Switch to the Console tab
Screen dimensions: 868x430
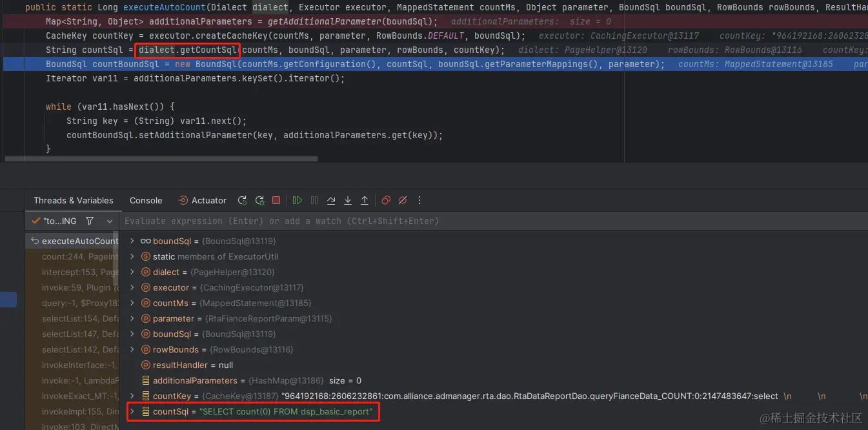coord(145,200)
